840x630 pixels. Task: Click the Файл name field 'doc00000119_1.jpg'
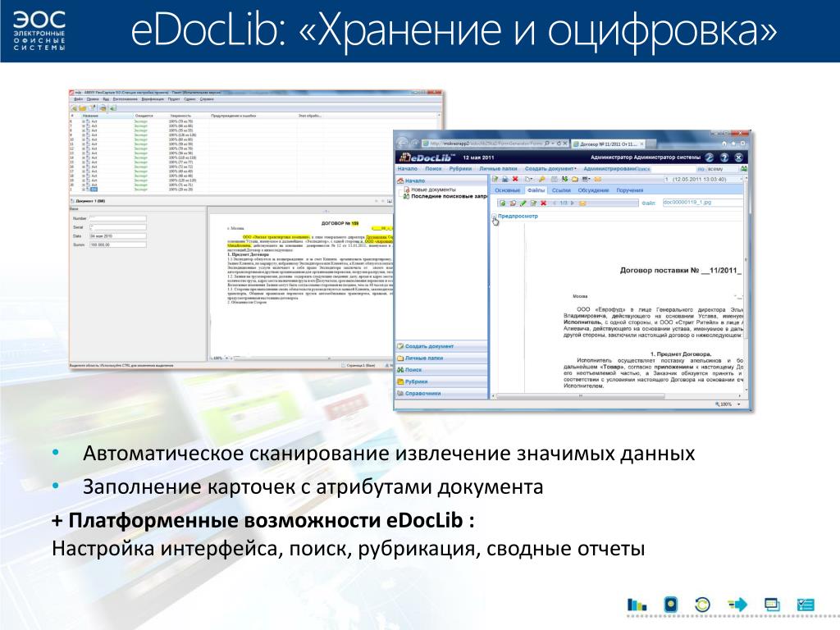point(703,203)
